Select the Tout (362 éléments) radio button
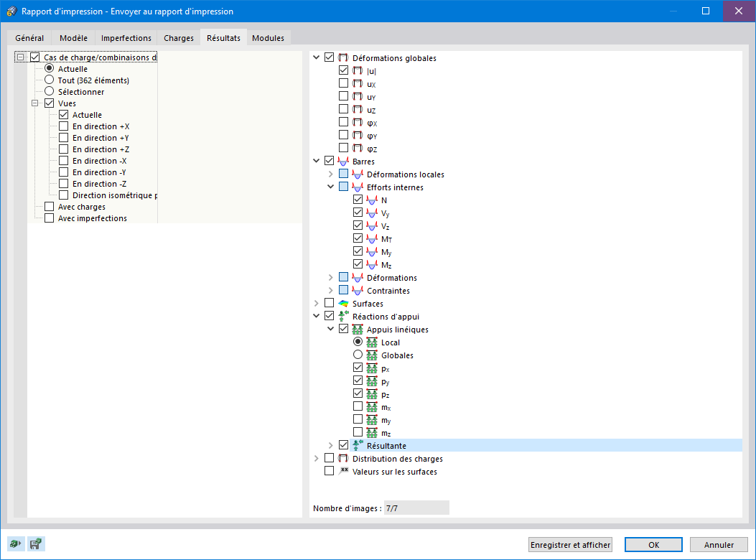 49,80
